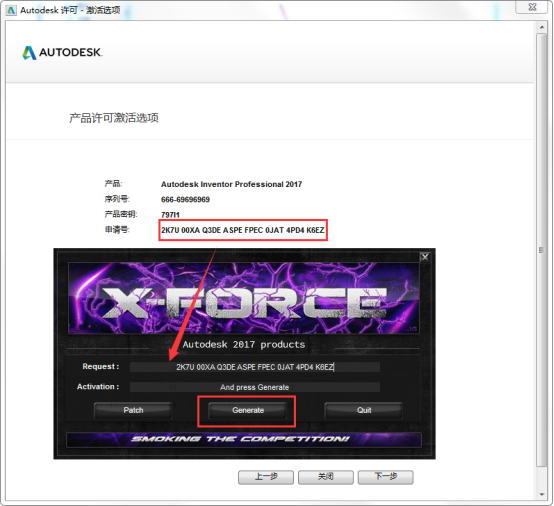
Task: Click the 关闭 close button
Action: (325, 477)
